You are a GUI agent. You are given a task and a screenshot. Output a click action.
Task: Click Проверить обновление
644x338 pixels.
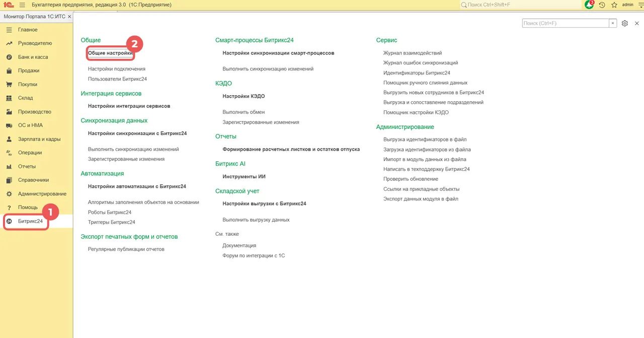pos(411,179)
